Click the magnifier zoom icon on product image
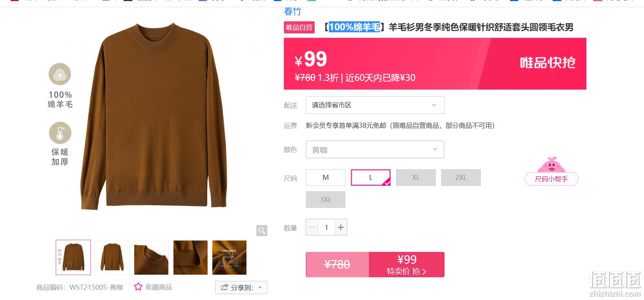This screenshot has width=644, height=300. coord(261,231)
